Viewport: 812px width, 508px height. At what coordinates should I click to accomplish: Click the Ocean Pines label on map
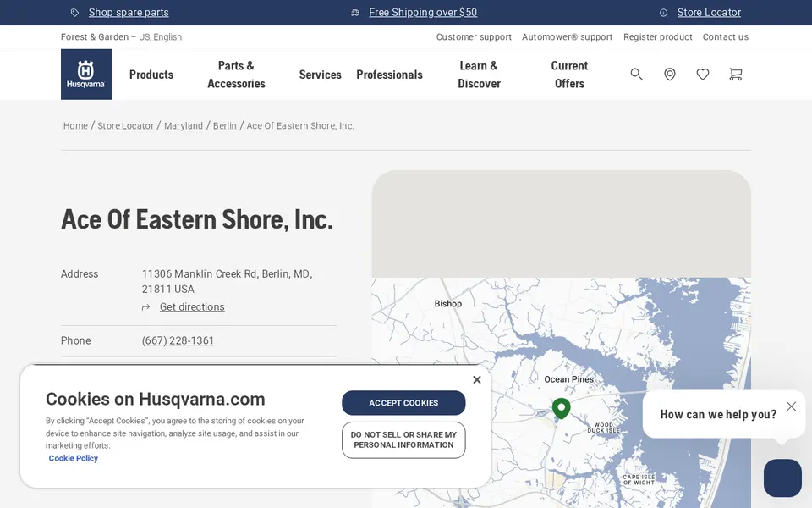point(568,379)
